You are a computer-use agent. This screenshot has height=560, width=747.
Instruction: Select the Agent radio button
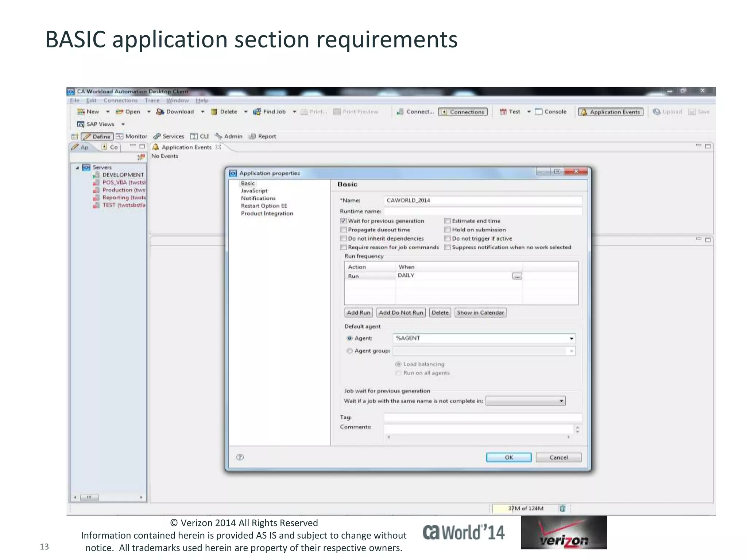coord(349,338)
